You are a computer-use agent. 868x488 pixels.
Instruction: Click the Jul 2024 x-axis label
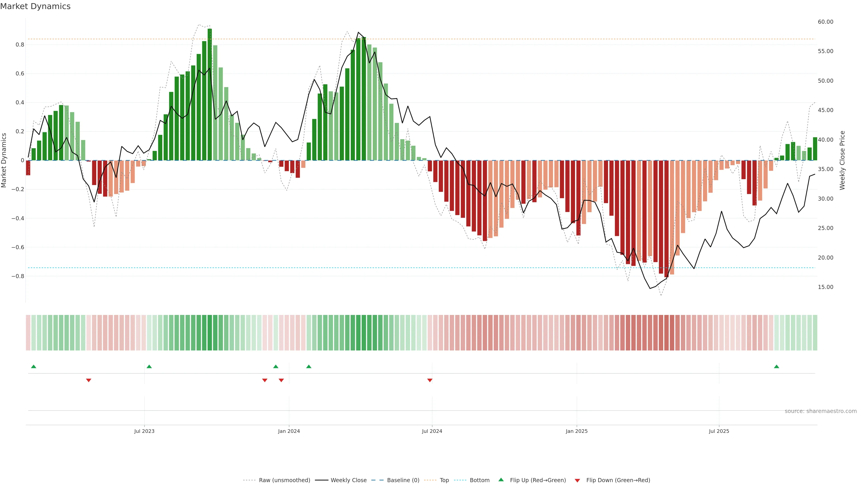[432, 431]
